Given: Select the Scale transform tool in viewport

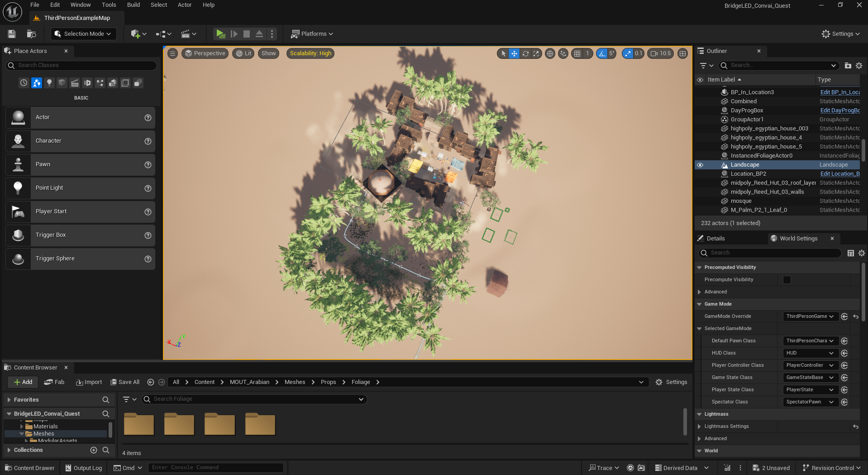Looking at the screenshot, I should 536,53.
